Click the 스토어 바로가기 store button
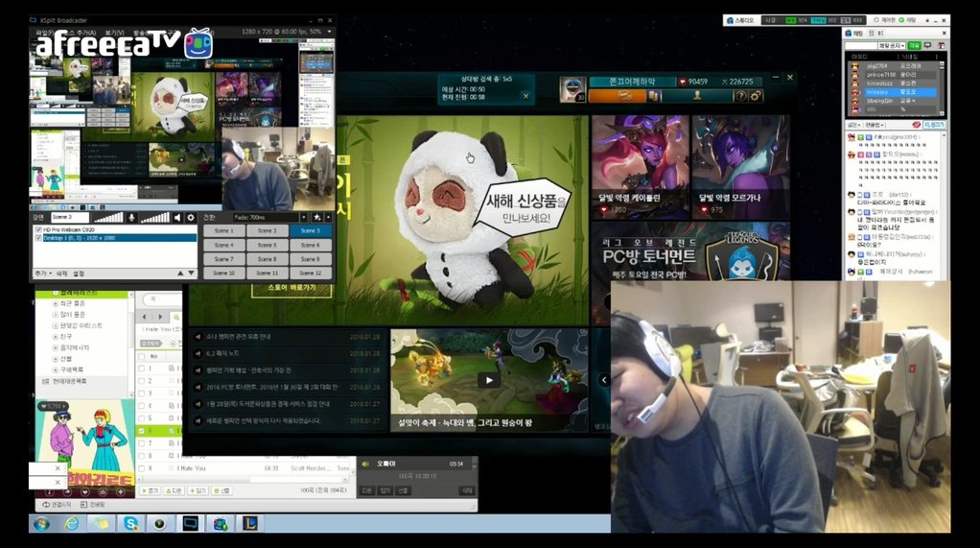This screenshot has height=548, width=980. coord(292,288)
